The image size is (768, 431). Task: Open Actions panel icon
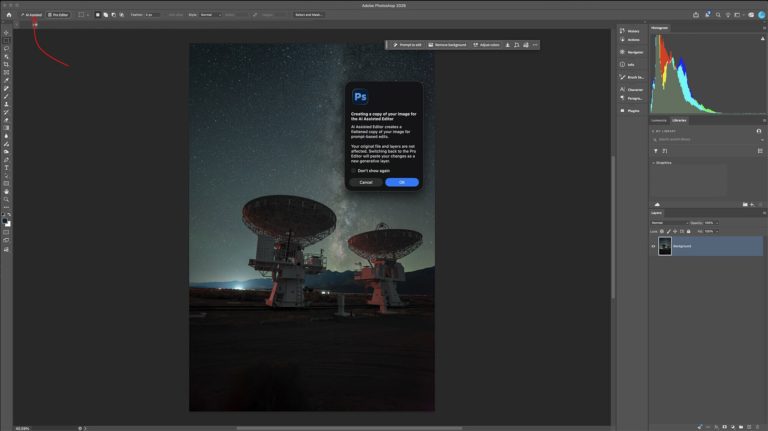[623, 40]
